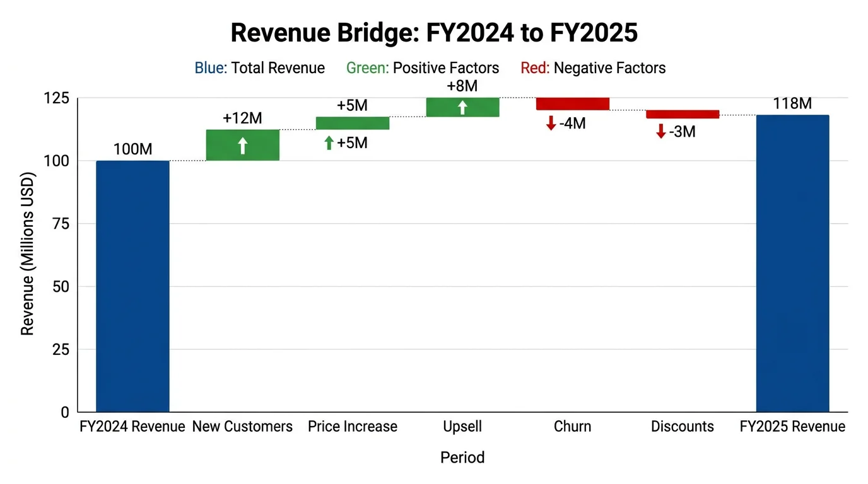The height and width of the screenshot is (484, 868).
Task: Click the Churn axis label below the chart
Action: [572, 427]
